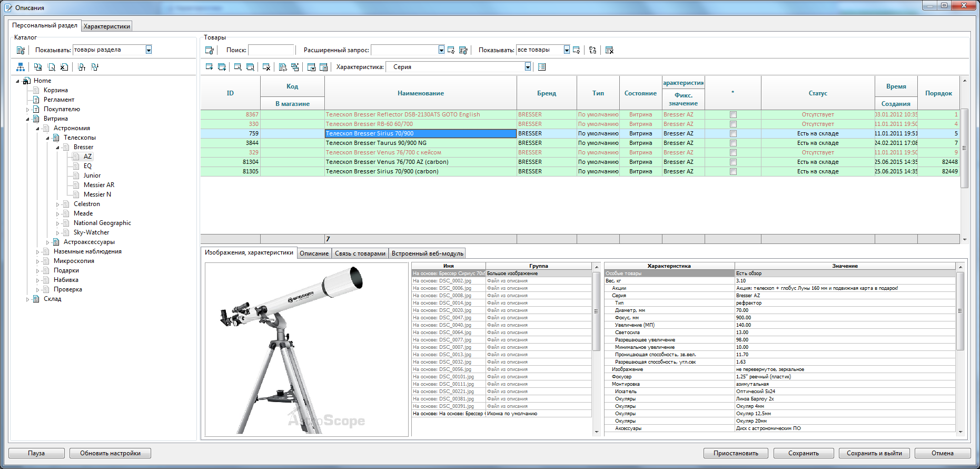
Task: Open the Встроенный веб-модуль tab
Action: tap(428, 253)
